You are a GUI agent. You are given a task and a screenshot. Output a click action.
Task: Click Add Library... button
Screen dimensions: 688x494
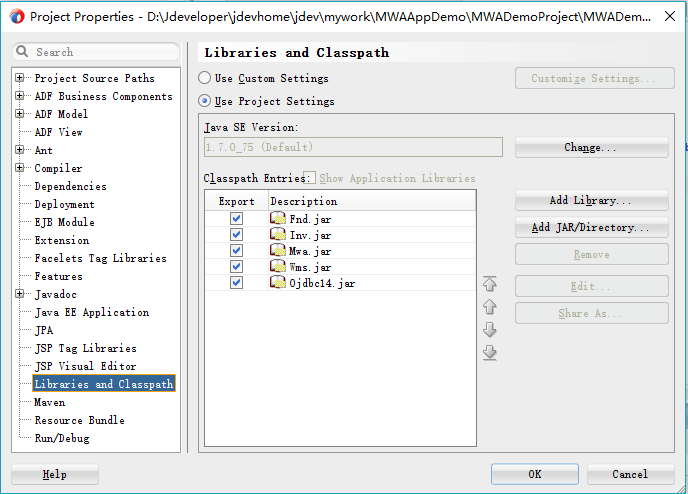(x=591, y=200)
